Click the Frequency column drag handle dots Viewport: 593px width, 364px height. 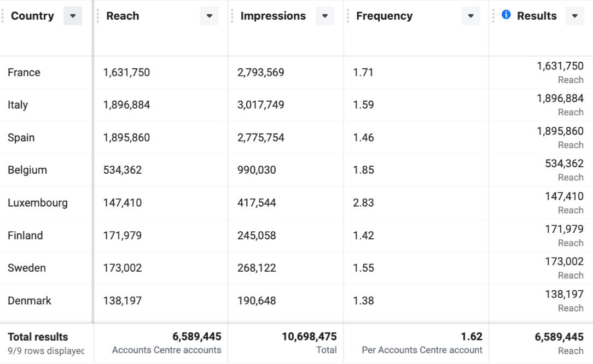(348, 16)
